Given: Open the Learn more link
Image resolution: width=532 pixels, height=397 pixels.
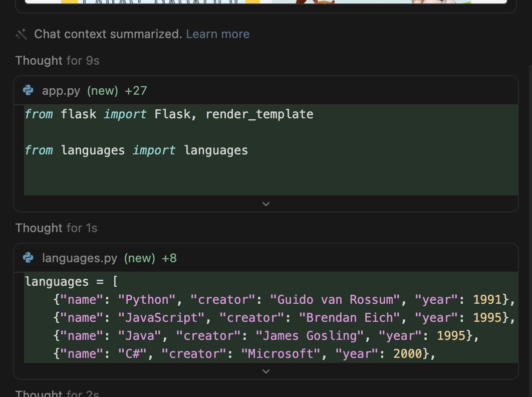Looking at the screenshot, I should point(217,34).
